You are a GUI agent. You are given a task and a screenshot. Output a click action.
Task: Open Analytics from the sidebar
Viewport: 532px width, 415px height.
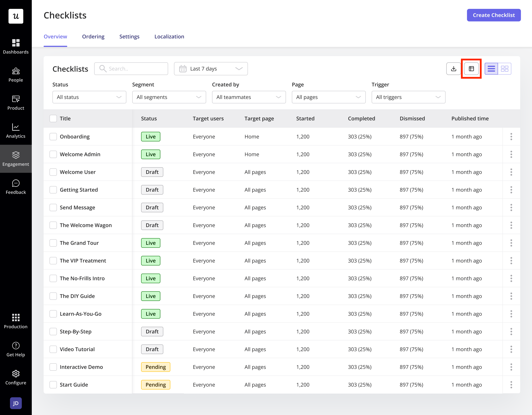(x=16, y=131)
